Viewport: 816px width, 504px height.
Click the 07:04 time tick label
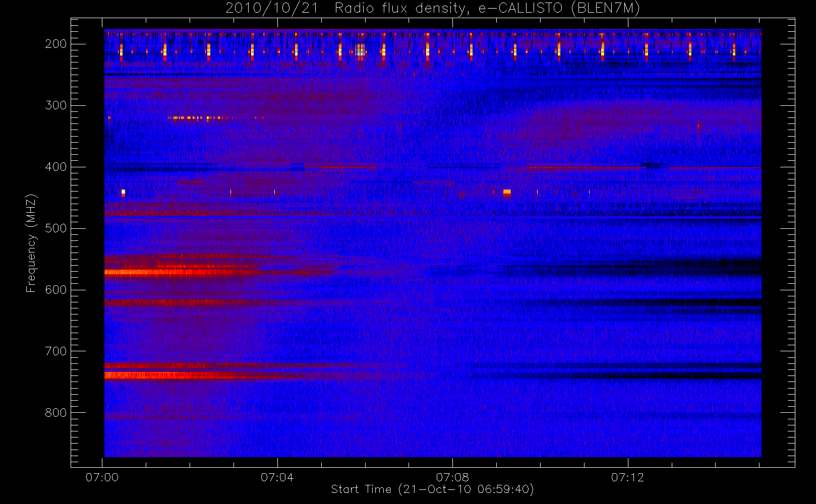pos(277,477)
